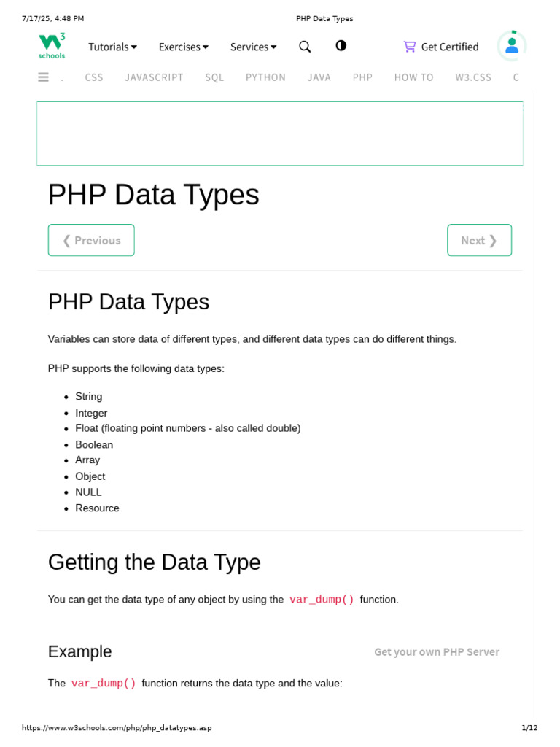Toggle the dark mode contrast icon
This screenshot has height=747, width=560.
coord(341,46)
